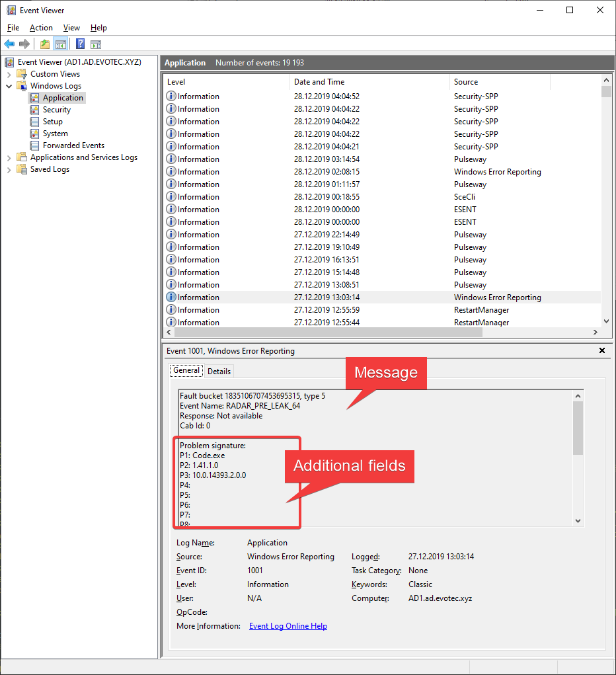
Task: Toggle the console tree visibility icon
Action: [x=60, y=44]
